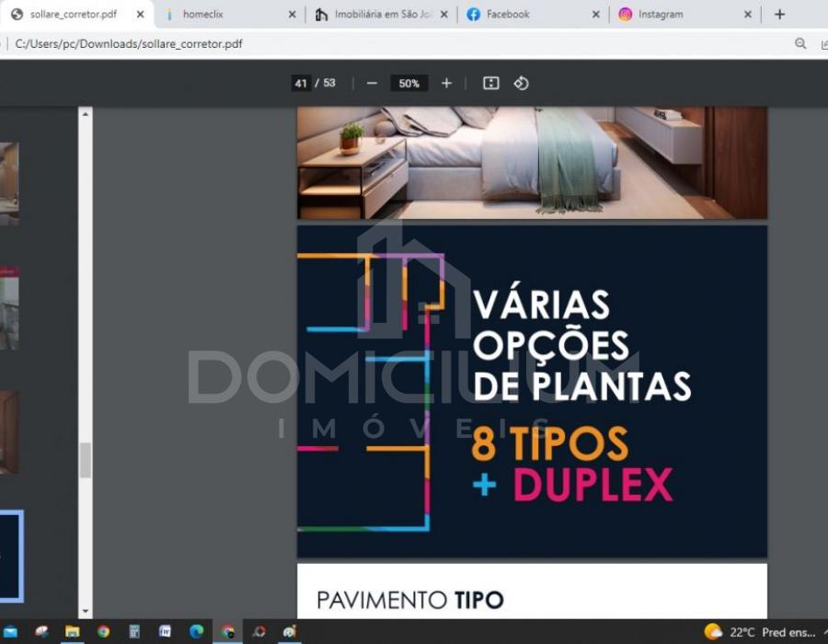Open the weather widget showing 22°C
828x644 pixels.
click(x=759, y=632)
